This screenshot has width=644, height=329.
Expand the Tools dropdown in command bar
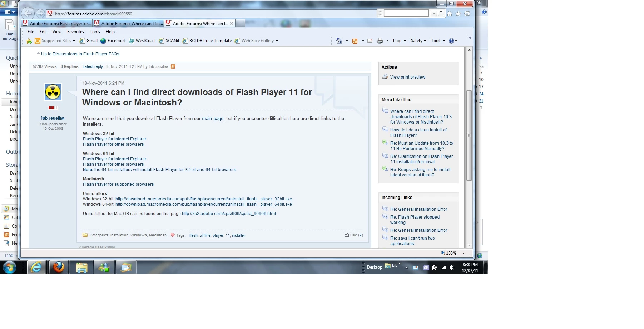tap(438, 41)
